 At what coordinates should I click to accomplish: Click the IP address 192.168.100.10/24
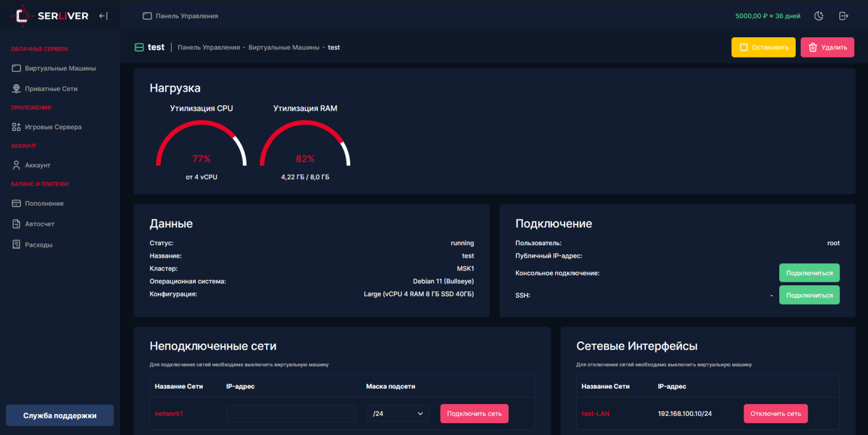click(x=685, y=414)
